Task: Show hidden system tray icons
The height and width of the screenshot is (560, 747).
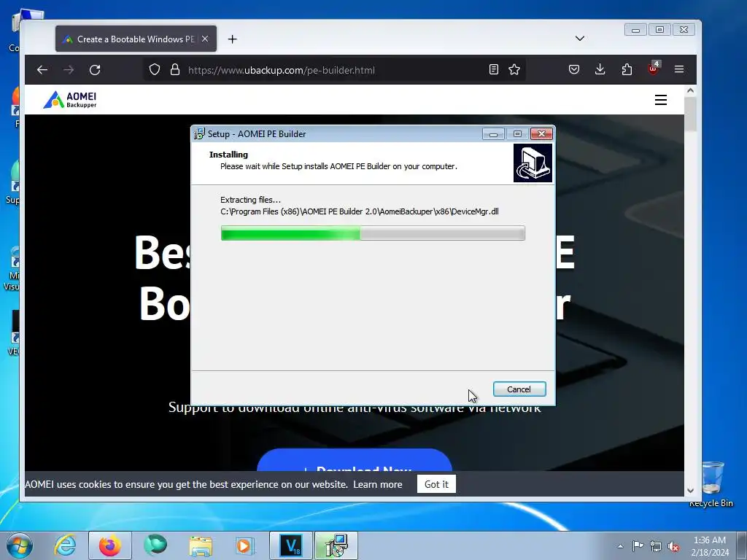Action: 620,546
